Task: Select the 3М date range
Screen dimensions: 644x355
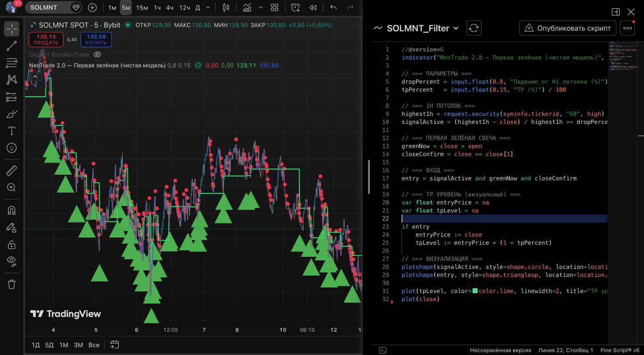Action: click(x=78, y=345)
